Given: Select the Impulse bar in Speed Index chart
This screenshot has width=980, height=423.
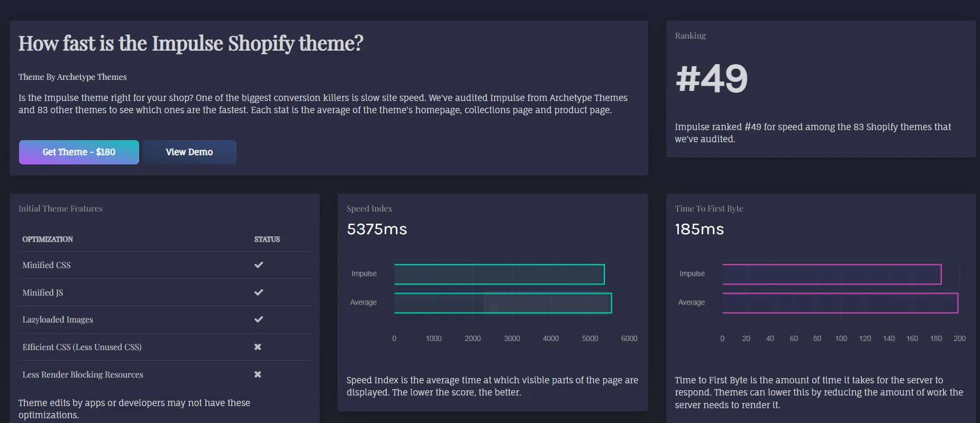Looking at the screenshot, I should pos(500,274).
